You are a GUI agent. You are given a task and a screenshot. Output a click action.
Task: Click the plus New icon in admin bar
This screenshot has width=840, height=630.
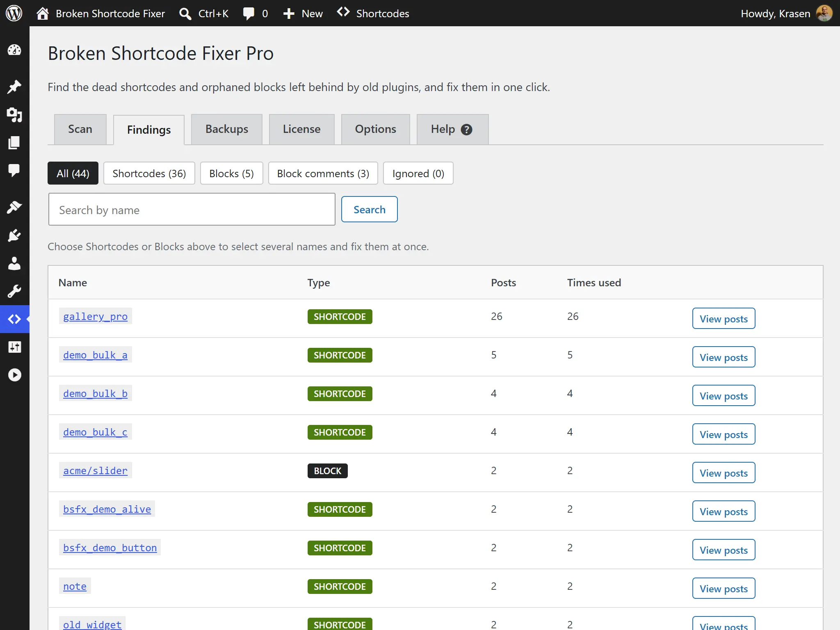point(289,14)
